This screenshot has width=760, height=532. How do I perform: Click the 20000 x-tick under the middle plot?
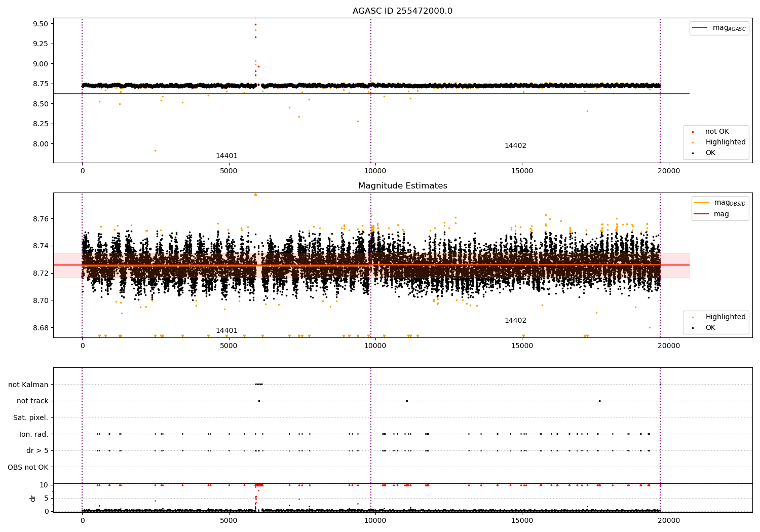tap(669, 346)
